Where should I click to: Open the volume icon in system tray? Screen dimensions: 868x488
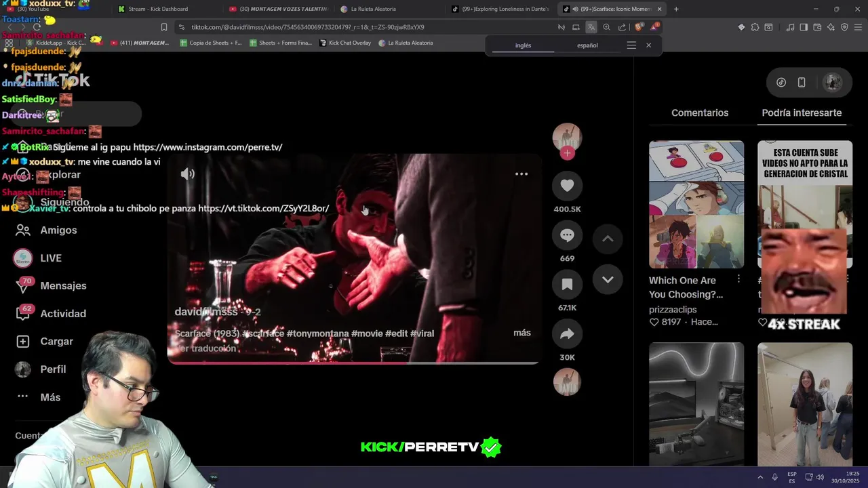[820, 477]
